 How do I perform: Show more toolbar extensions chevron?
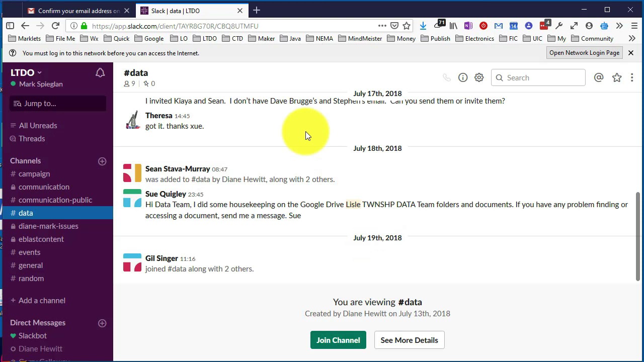[x=619, y=26]
